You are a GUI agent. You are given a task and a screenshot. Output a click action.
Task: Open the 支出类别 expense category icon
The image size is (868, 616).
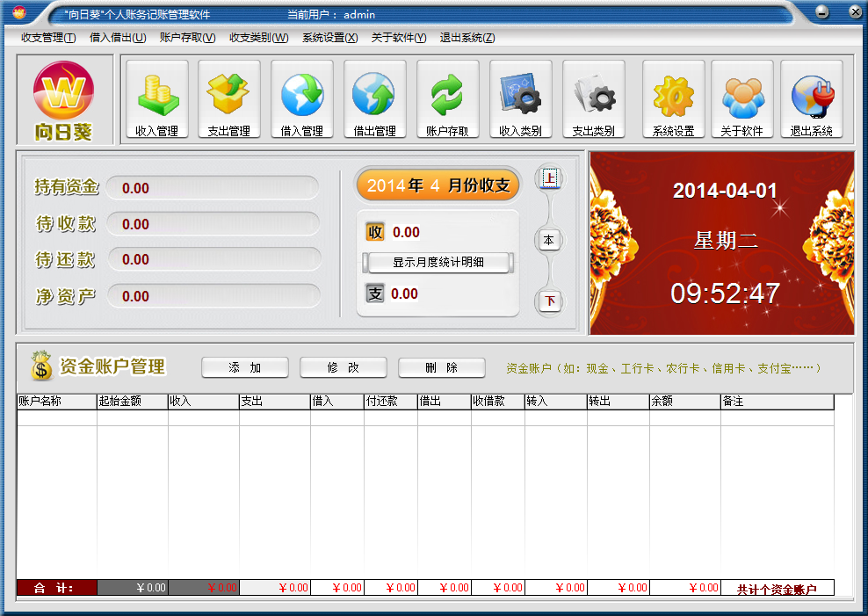(x=593, y=98)
